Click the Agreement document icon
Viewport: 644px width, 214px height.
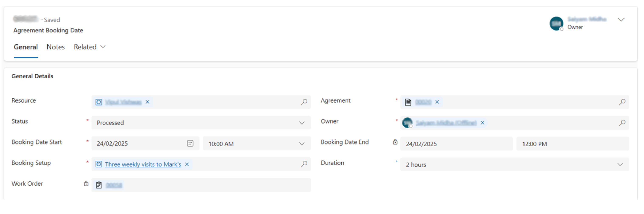pyautogui.click(x=408, y=102)
